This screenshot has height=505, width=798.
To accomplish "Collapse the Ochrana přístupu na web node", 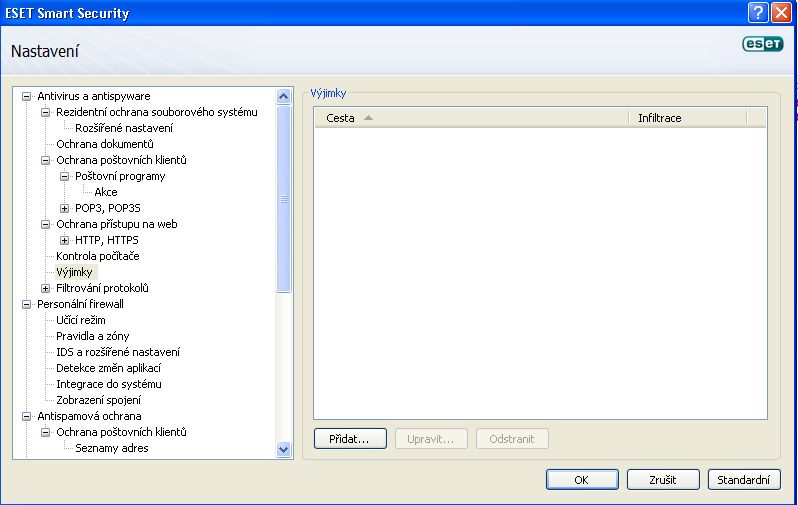I will 45,224.
